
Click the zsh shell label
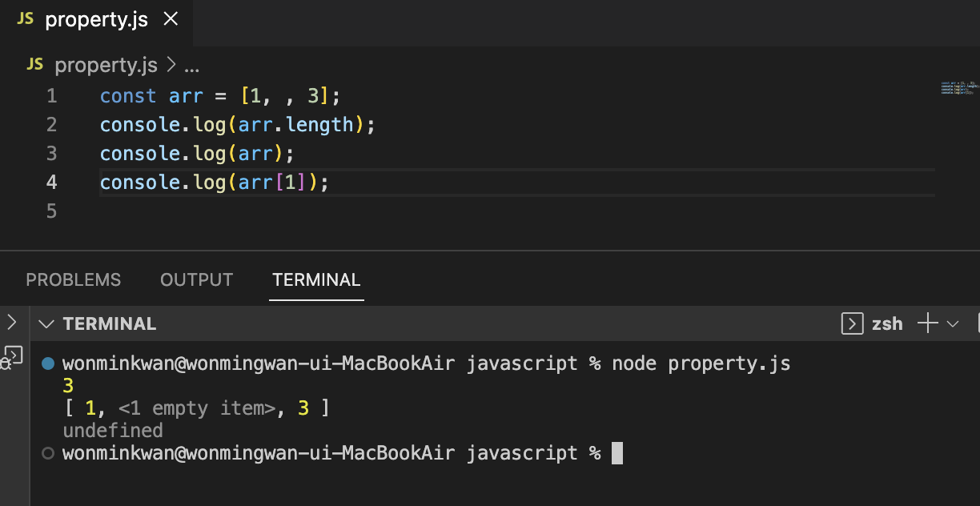pyautogui.click(x=887, y=323)
